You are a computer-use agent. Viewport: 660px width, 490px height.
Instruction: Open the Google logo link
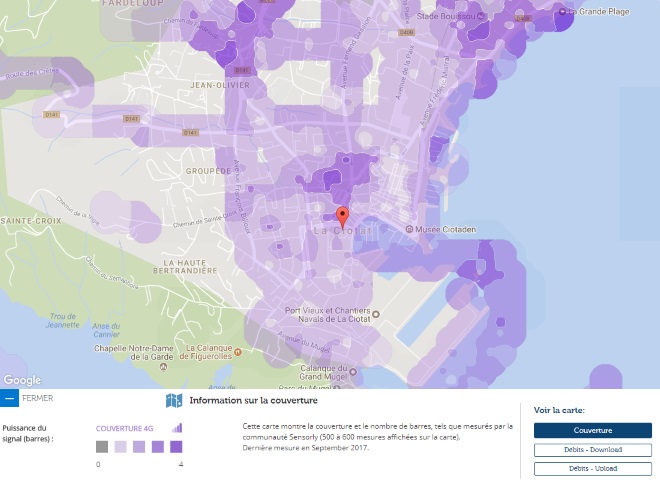click(x=22, y=380)
